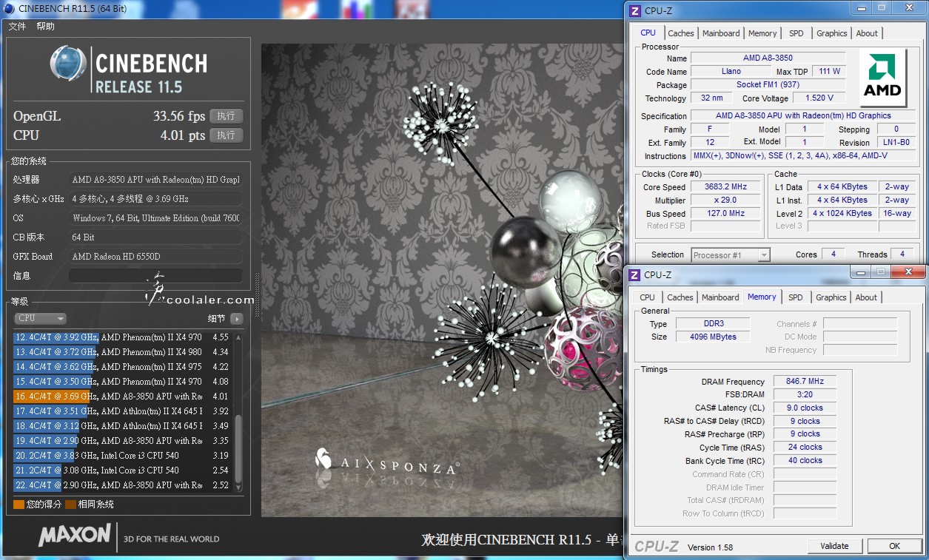The height and width of the screenshot is (560, 929).
Task: Click the memory Type DDR3 field
Action: tap(714, 324)
